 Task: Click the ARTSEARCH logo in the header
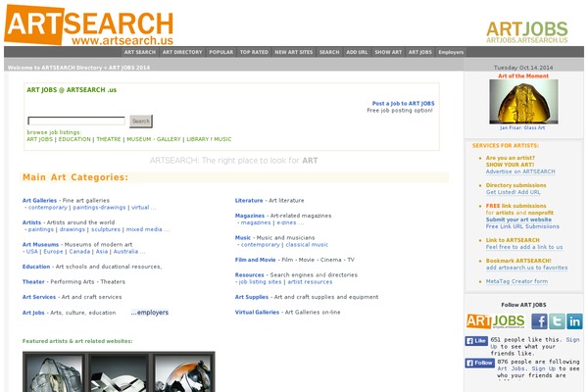(88, 24)
